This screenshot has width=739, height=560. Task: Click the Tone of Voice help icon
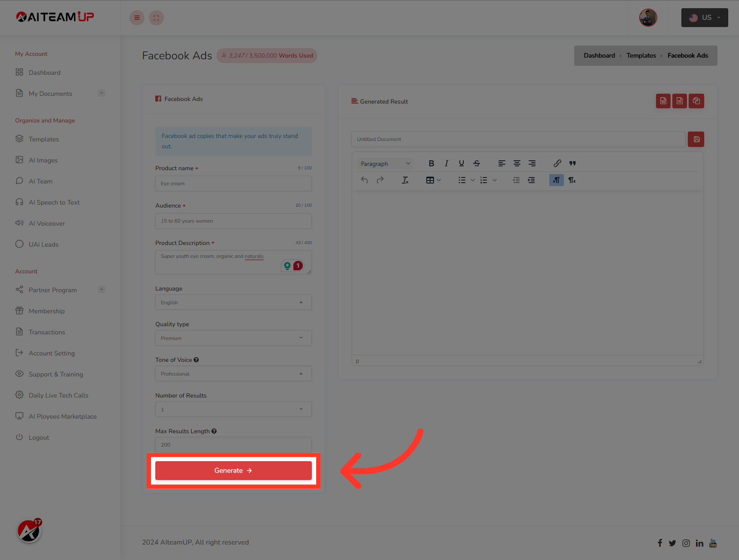click(x=196, y=360)
